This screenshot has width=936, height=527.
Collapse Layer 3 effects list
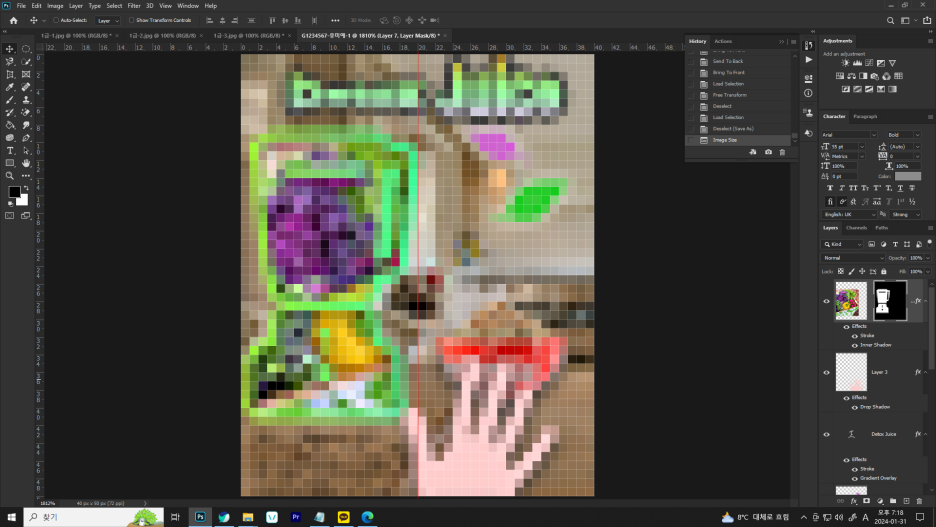[925, 372]
